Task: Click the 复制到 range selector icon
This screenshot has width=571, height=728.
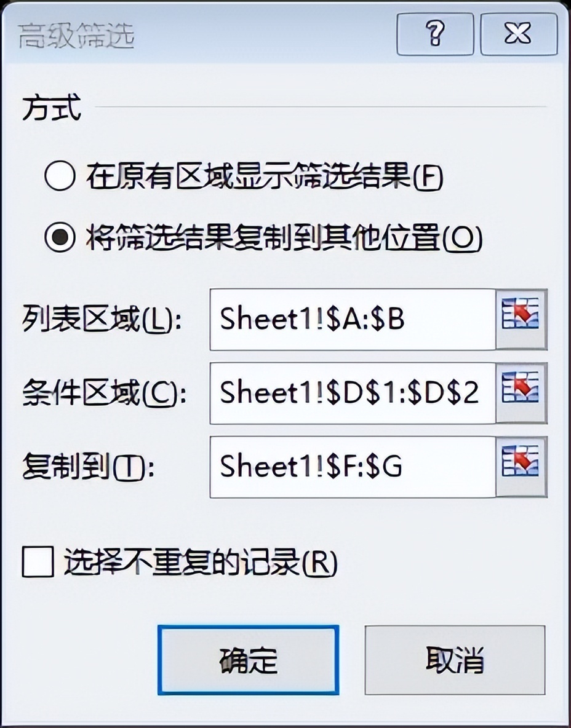Action: point(521,467)
